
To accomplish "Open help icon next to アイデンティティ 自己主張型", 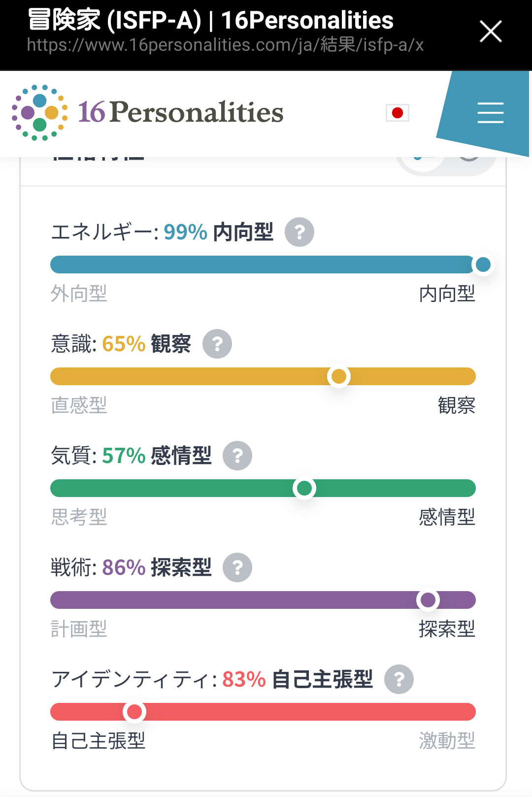I will click(x=399, y=679).
